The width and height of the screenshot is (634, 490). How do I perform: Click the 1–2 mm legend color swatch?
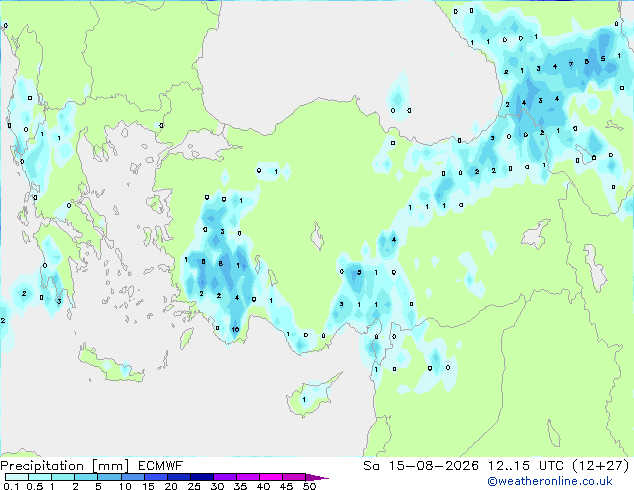pyautogui.click(x=63, y=477)
